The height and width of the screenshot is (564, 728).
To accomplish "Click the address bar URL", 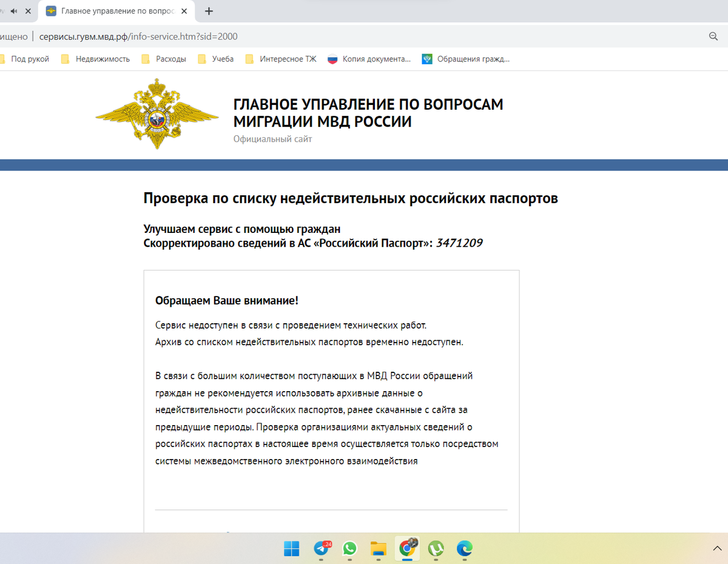I will pyautogui.click(x=138, y=36).
